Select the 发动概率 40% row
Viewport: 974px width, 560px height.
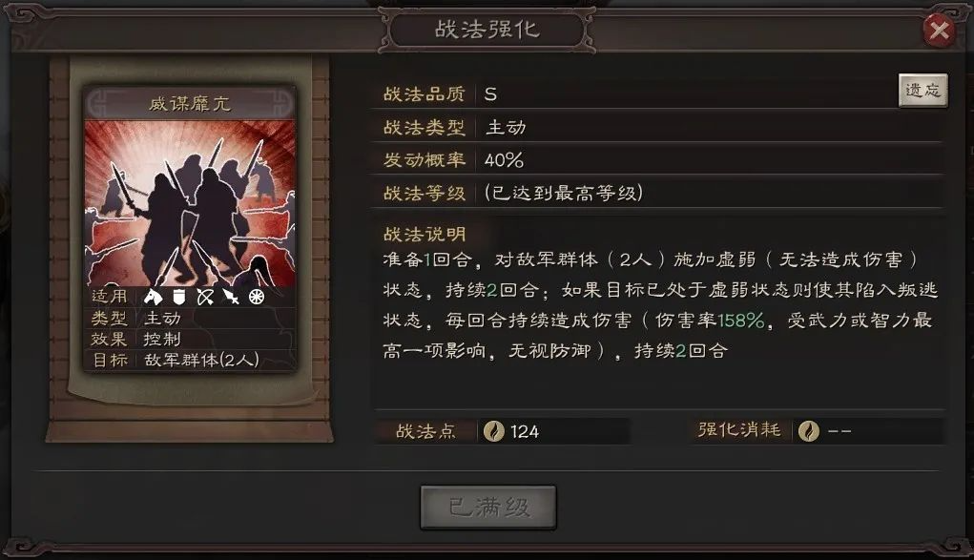657,159
